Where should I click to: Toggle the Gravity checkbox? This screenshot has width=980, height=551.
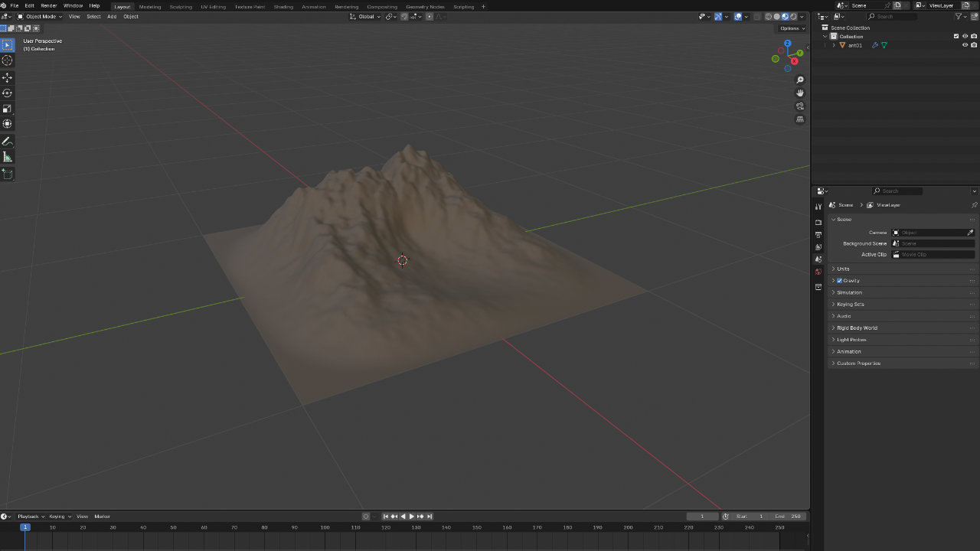[x=839, y=281]
